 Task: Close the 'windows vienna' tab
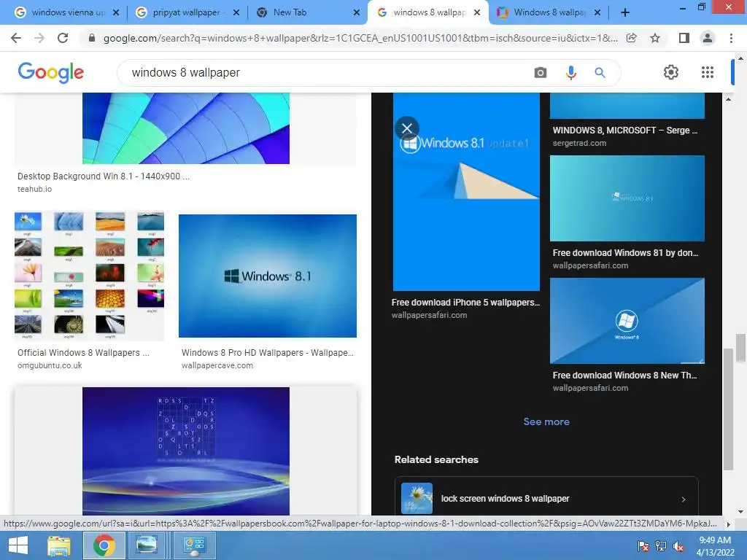116,12
